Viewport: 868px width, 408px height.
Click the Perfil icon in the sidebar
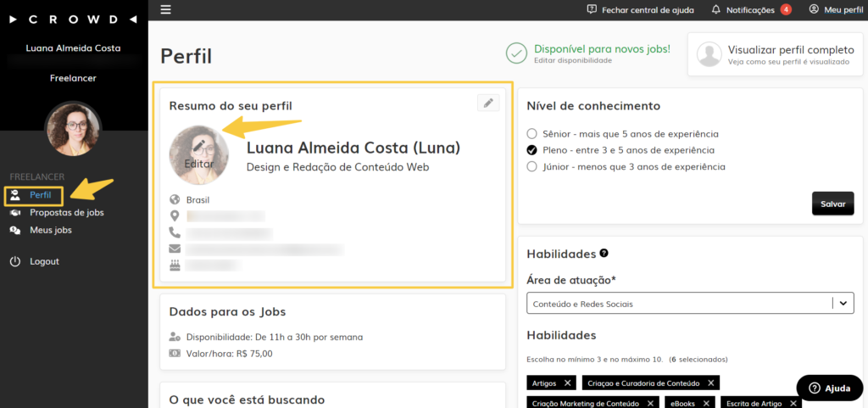point(15,195)
